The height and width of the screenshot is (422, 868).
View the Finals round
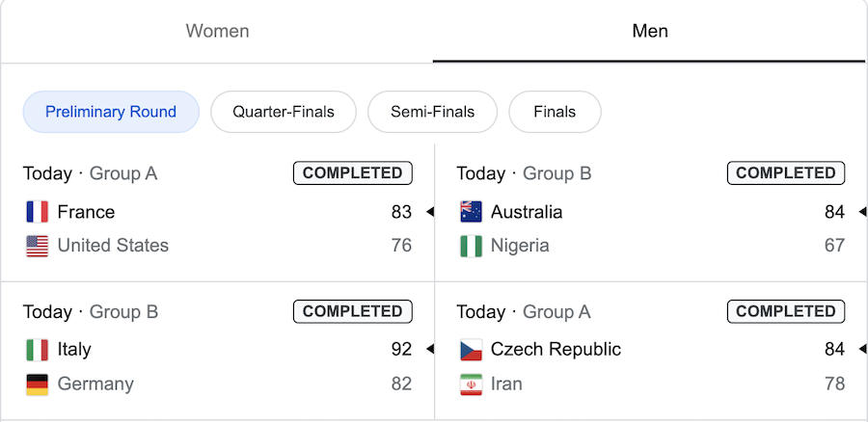[555, 112]
